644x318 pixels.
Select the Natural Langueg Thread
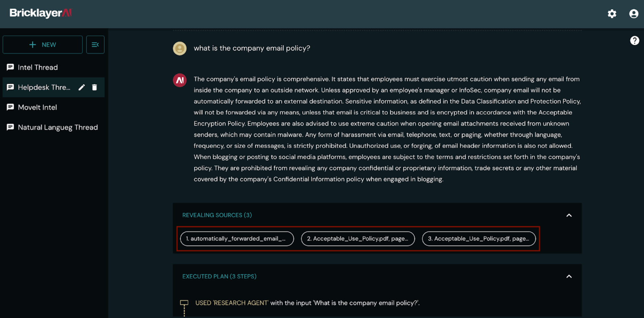(x=58, y=128)
